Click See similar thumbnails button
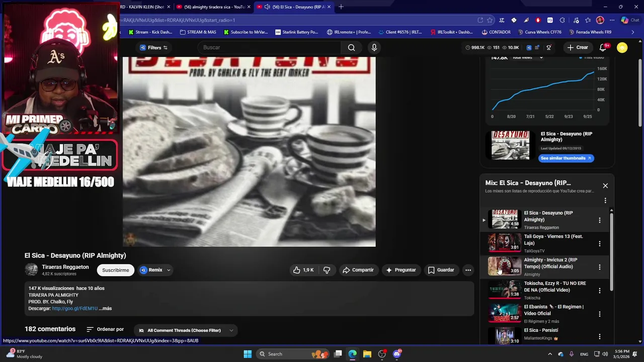Screen dimensions: 644x362 click(567, 158)
